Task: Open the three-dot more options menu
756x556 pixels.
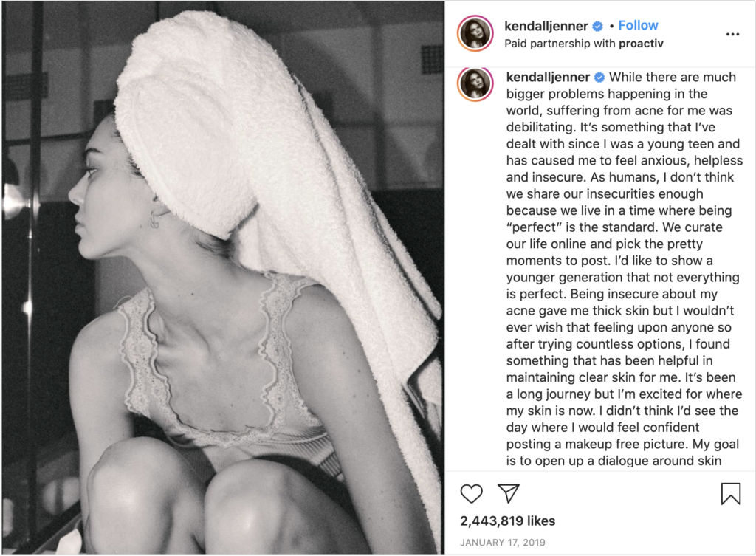Action: coord(732,34)
